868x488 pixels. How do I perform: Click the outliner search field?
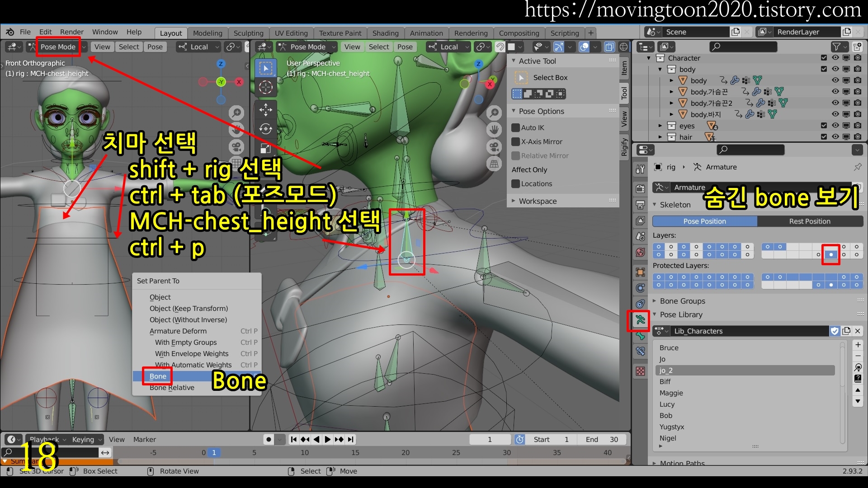pos(743,47)
